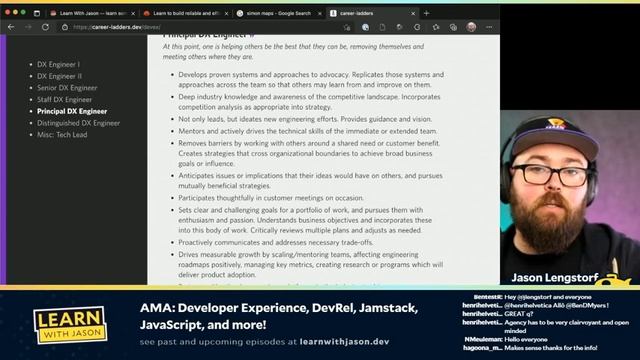
Task: Click learnwithjason.dev text in banner
Action: [x=344, y=342]
